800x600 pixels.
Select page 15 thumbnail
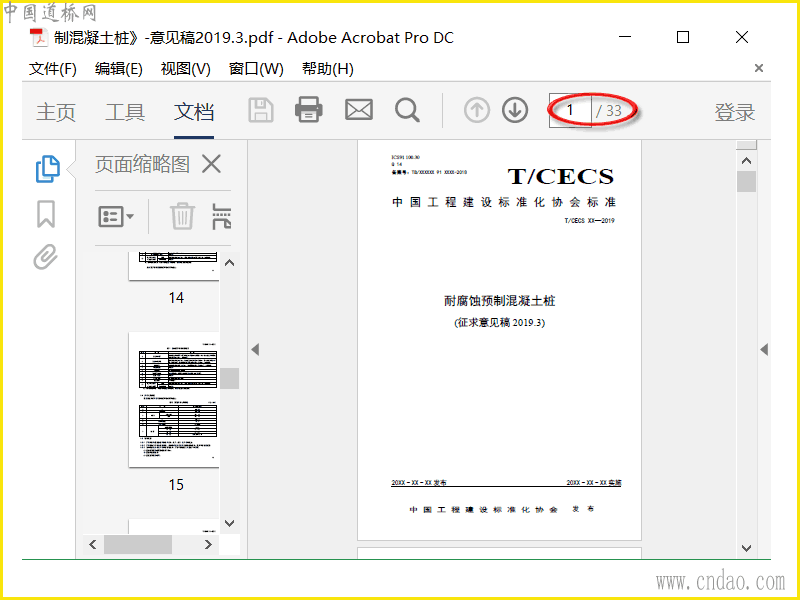174,400
